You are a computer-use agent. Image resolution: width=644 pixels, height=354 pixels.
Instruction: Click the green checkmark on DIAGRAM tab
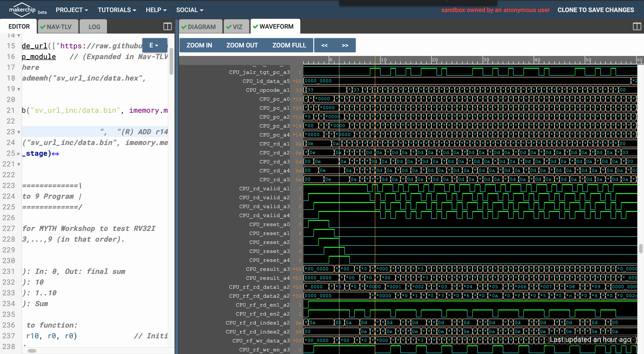(x=184, y=27)
